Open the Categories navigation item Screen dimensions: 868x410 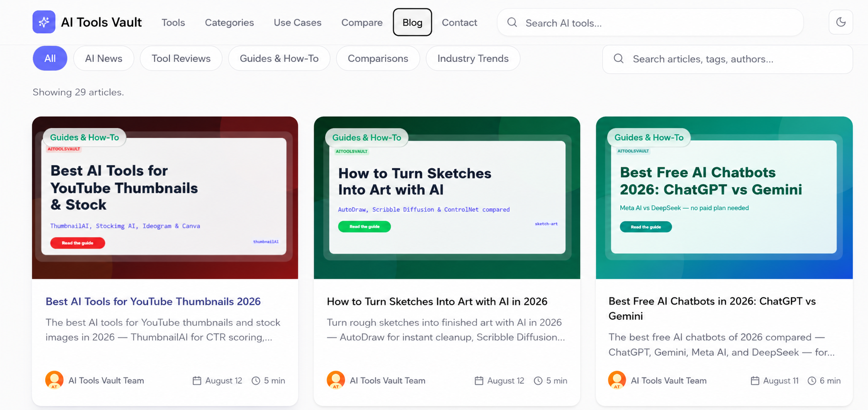pos(229,22)
